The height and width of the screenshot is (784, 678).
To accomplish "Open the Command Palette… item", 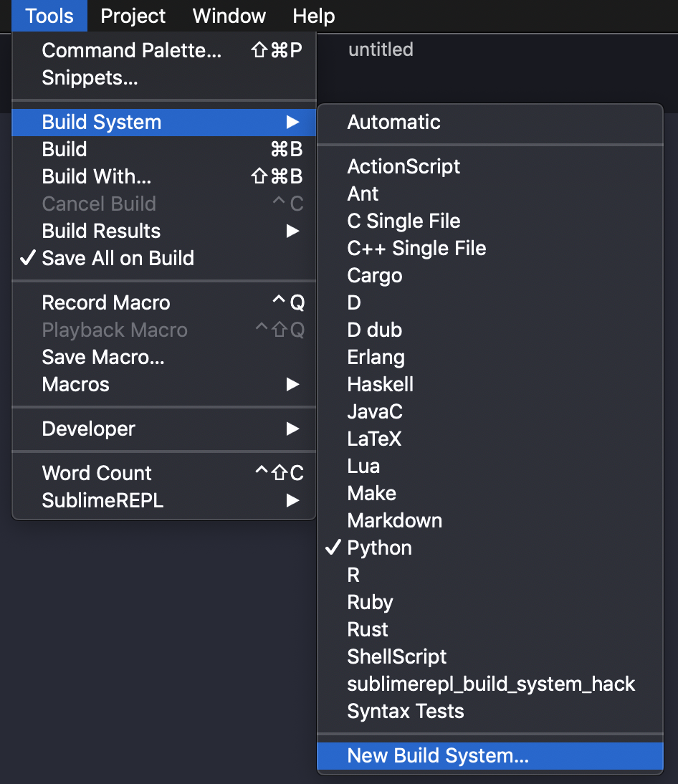I will click(132, 50).
